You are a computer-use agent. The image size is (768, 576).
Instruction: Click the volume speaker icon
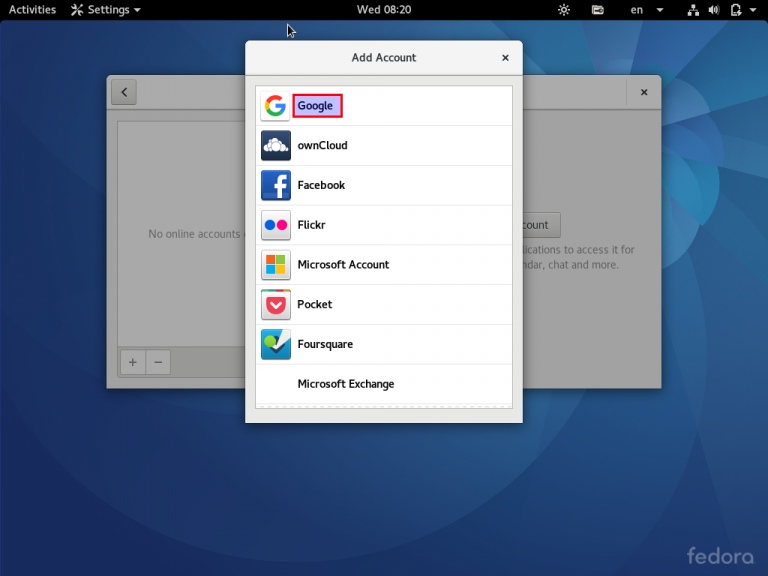pyautogui.click(x=714, y=10)
